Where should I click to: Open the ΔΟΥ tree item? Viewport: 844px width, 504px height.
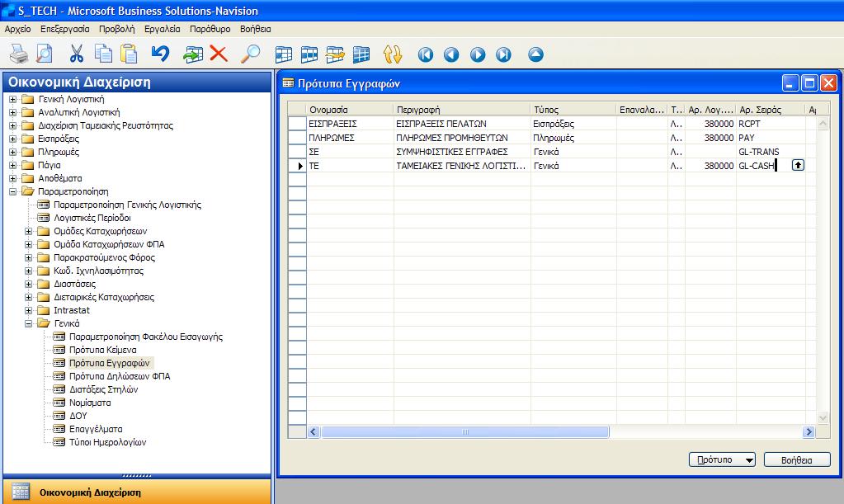pos(78,416)
